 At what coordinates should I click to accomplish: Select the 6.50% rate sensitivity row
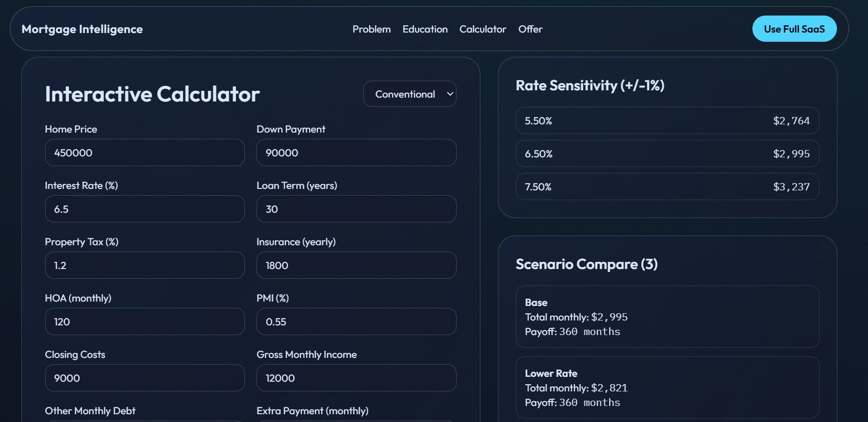(667, 153)
